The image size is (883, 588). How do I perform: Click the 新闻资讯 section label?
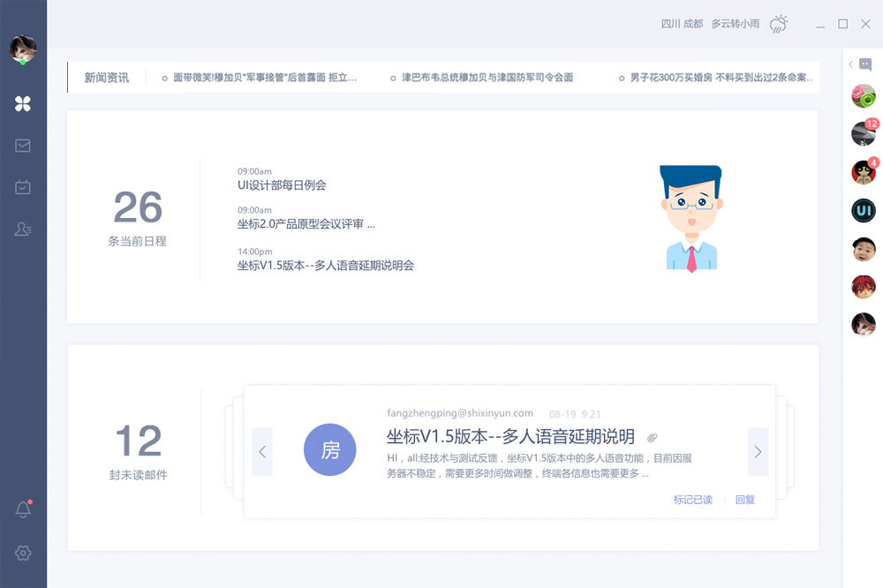point(107,78)
